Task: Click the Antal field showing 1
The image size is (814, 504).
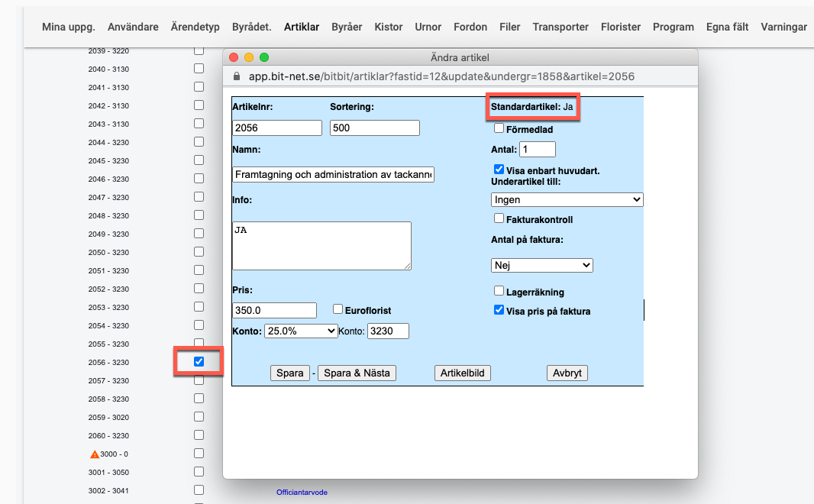Action: pyautogui.click(x=538, y=150)
